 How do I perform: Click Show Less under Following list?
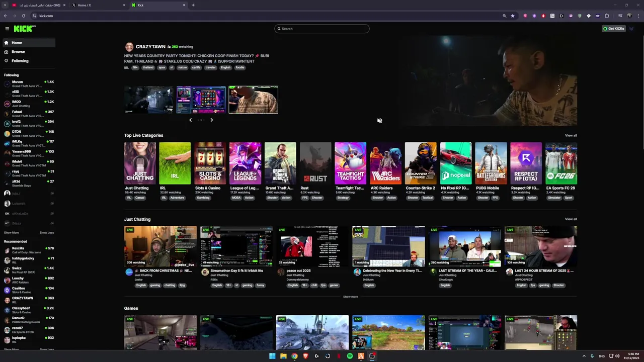(x=47, y=233)
